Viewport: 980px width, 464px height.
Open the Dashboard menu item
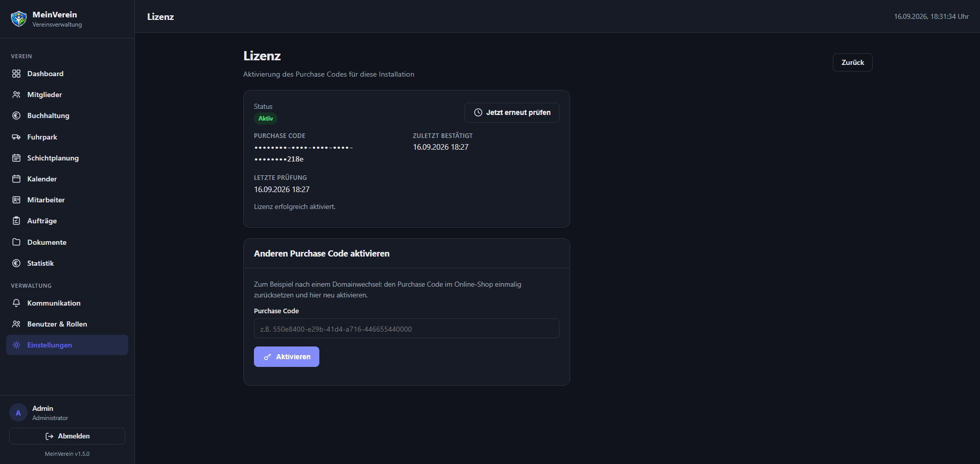click(67, 74)
